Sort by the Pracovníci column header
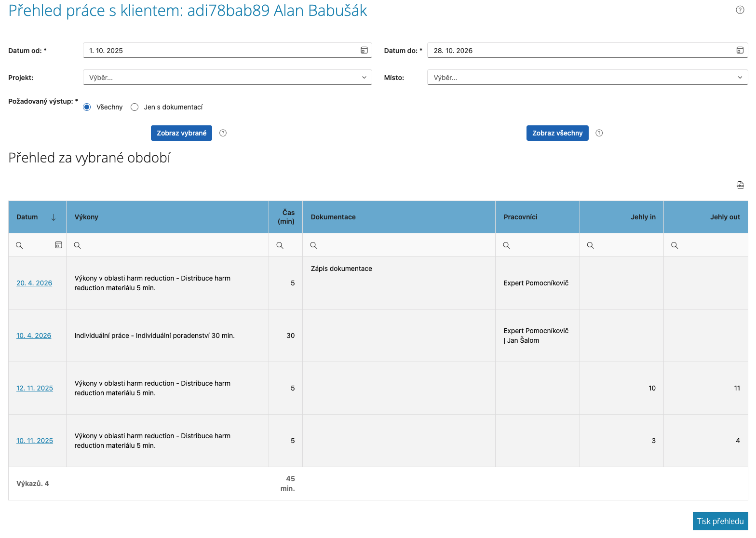This screenshot has width=756, height=538. pos(538,217)
